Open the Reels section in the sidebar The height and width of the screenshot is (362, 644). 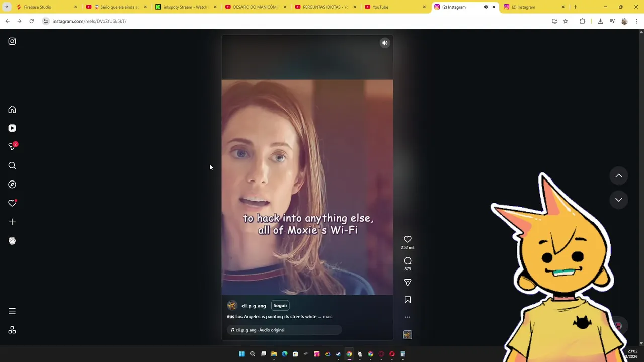click(x=12, y=128)
